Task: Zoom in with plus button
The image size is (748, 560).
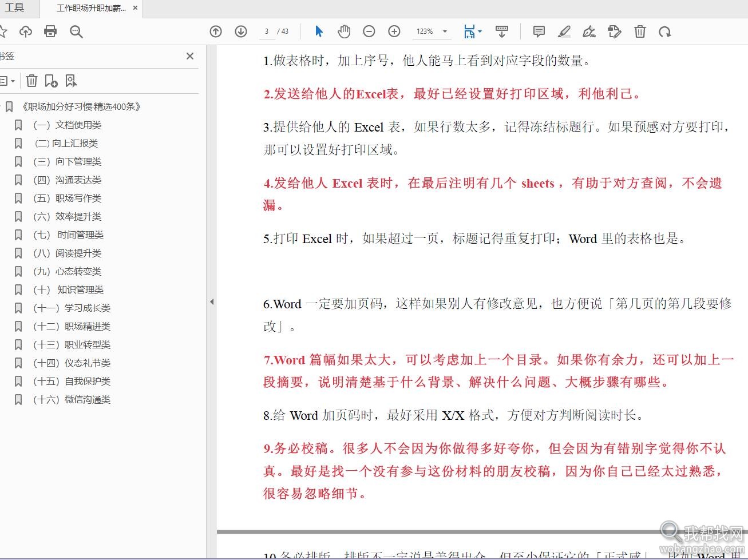Action: point(394,31)
